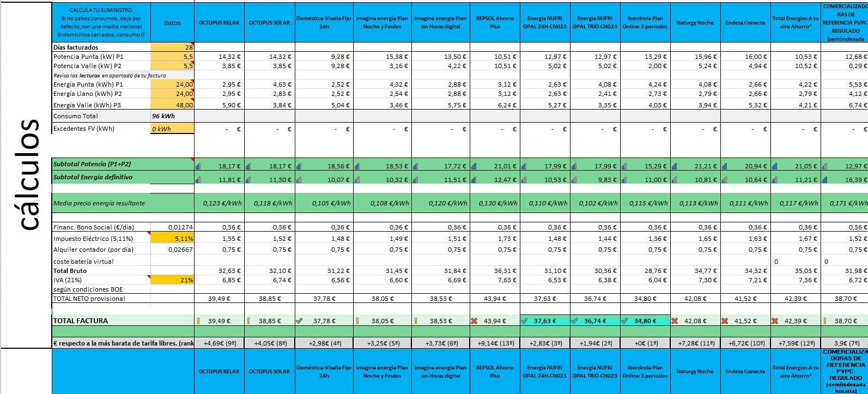Click the bar icon beside 21,01 € Subtotal Potencia
This screenshot has width=868, height=394.
coord(473,166)
